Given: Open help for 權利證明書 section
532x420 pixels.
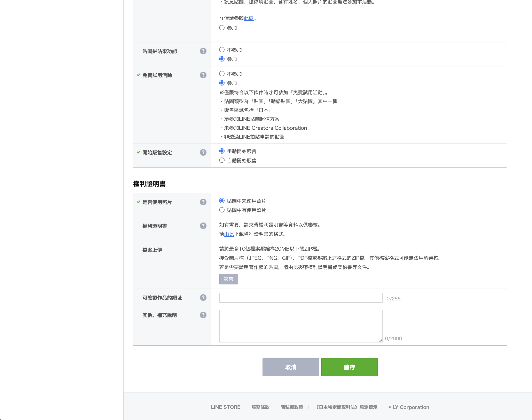Looking at the screenshot, I should click(x=203, y=226).
